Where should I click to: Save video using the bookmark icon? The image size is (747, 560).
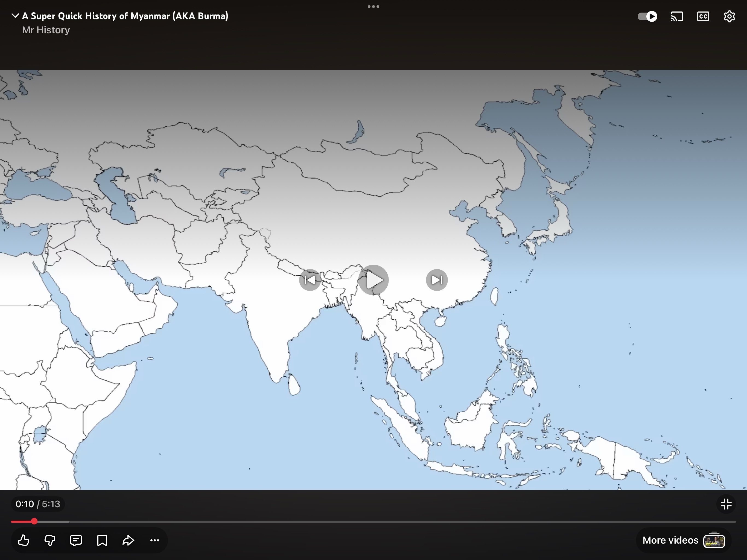click(102, 540)
